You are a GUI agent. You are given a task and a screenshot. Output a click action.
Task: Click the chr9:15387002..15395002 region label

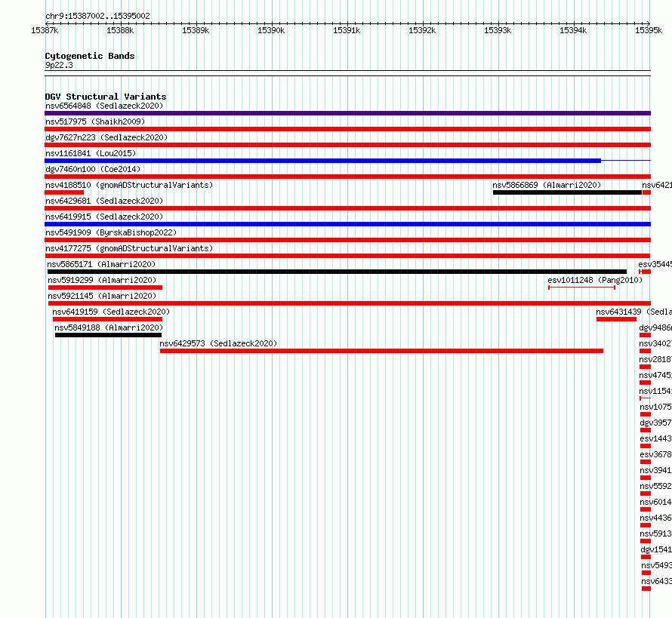(x=97, y=16)
